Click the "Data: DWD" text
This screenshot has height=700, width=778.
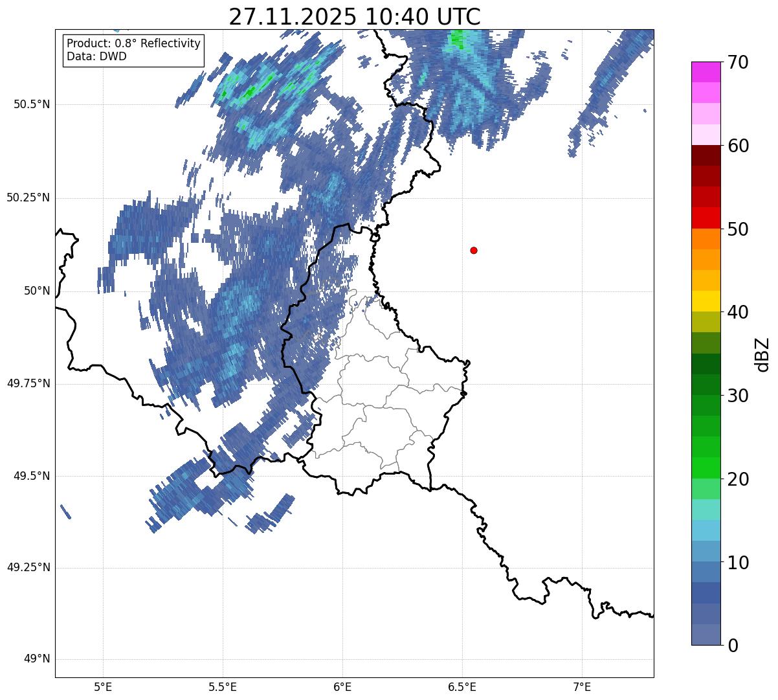pos(96,56)
